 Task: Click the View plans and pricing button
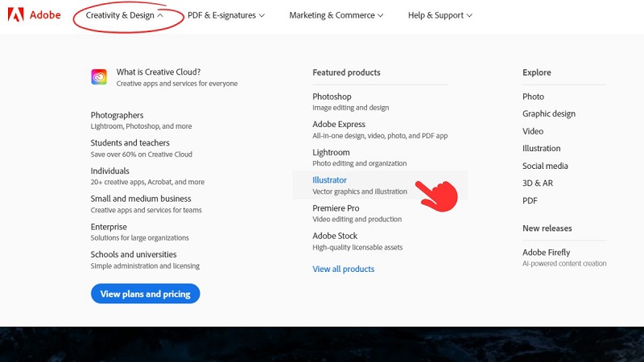(x=145, y=294)
